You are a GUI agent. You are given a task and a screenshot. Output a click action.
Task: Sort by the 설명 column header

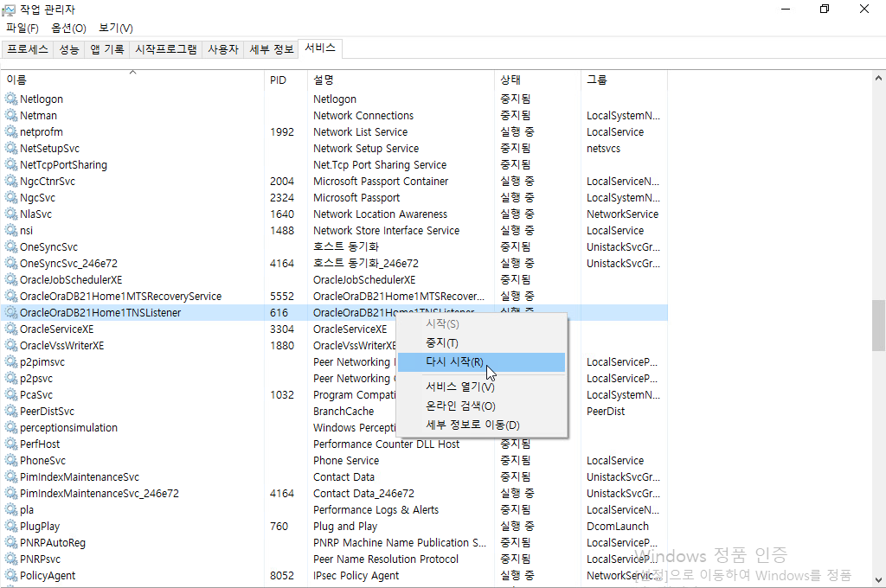[x=401, y=80]
